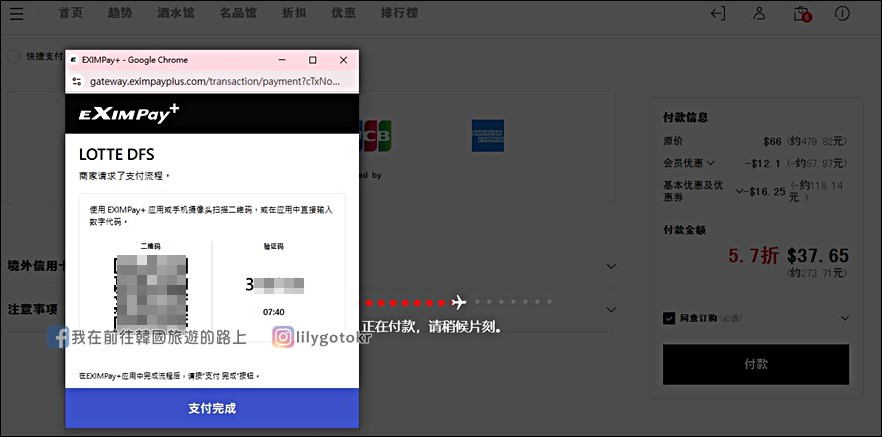Expand 会员优惠 details chevron
The image size is (882, 437).
point(710,163)
